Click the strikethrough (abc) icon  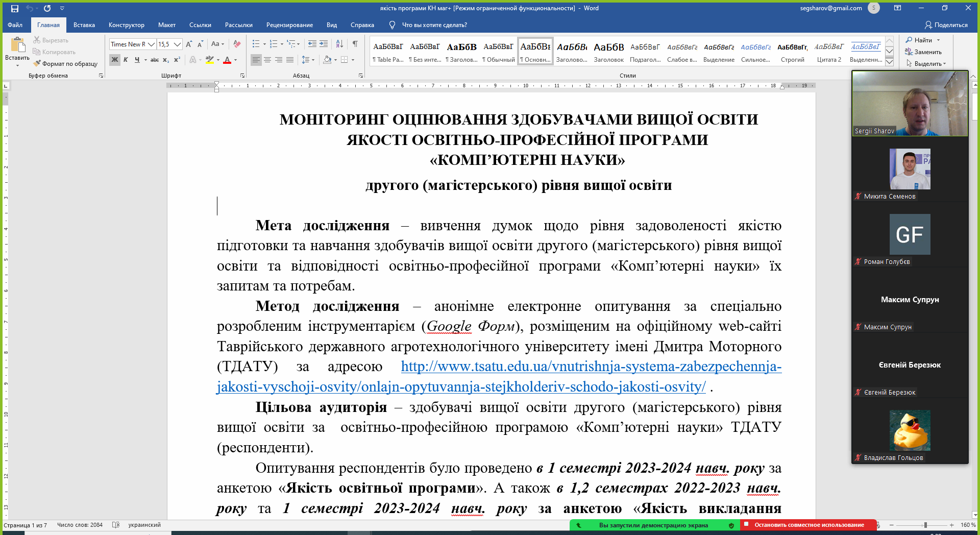(x=154, y=60)
